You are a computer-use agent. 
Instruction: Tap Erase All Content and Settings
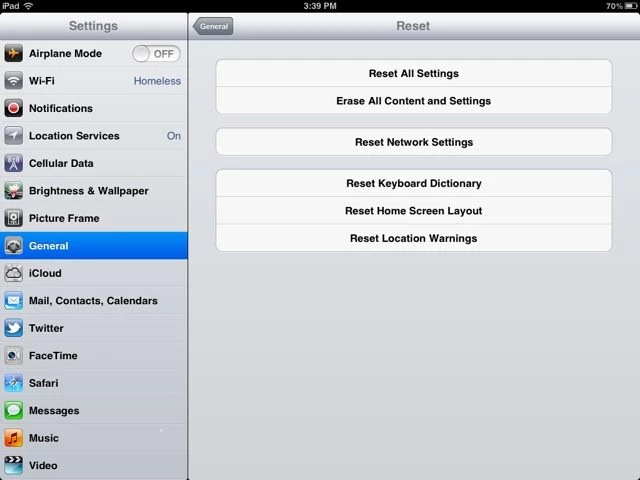[414, 101]
